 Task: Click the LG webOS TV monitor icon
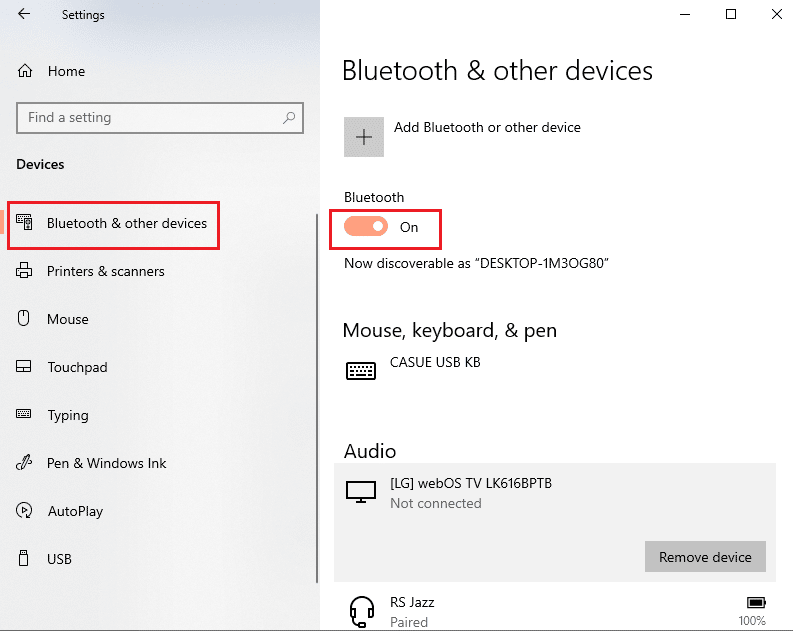pyautogui.click(x=361, y=492)
